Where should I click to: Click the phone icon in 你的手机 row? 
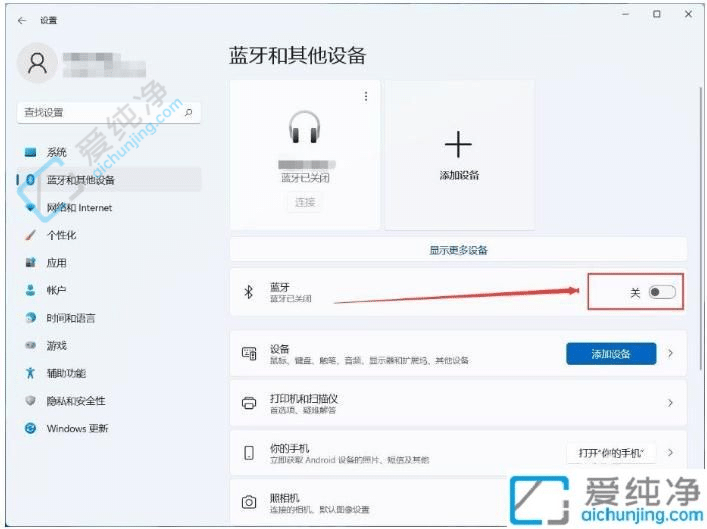[249, 452]
